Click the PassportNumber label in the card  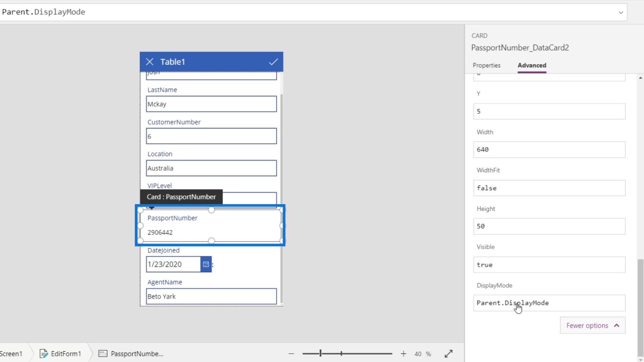172,218
